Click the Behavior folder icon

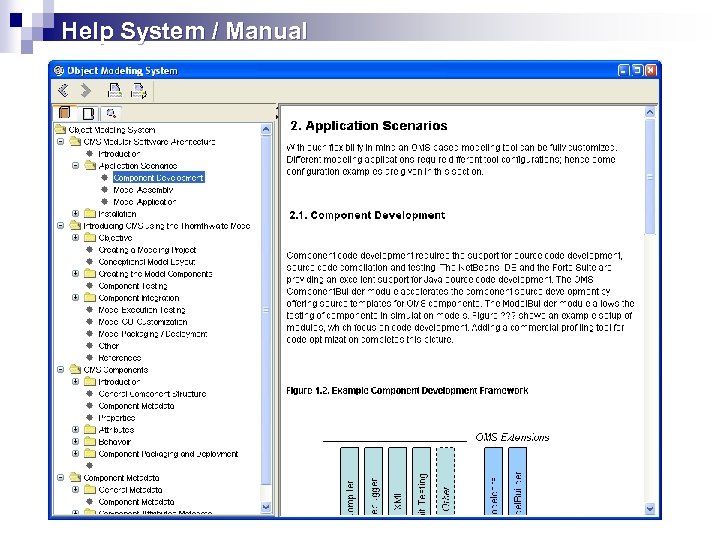pos(90,441)
